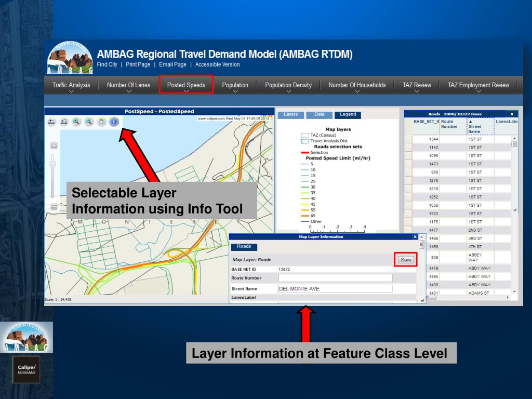Activate the Zoom Out magnifier tool
This screenshot has width=532, height=399.
pos(89,122)
